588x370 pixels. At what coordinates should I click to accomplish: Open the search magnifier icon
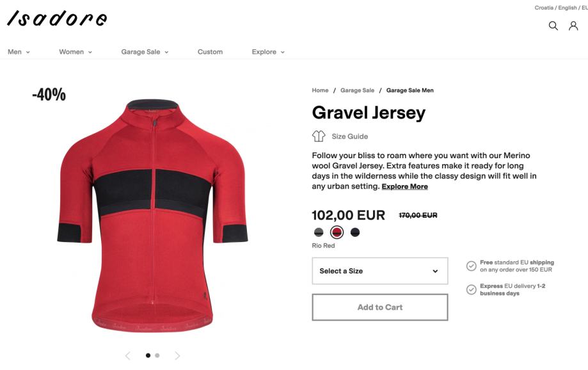point(553,26)
